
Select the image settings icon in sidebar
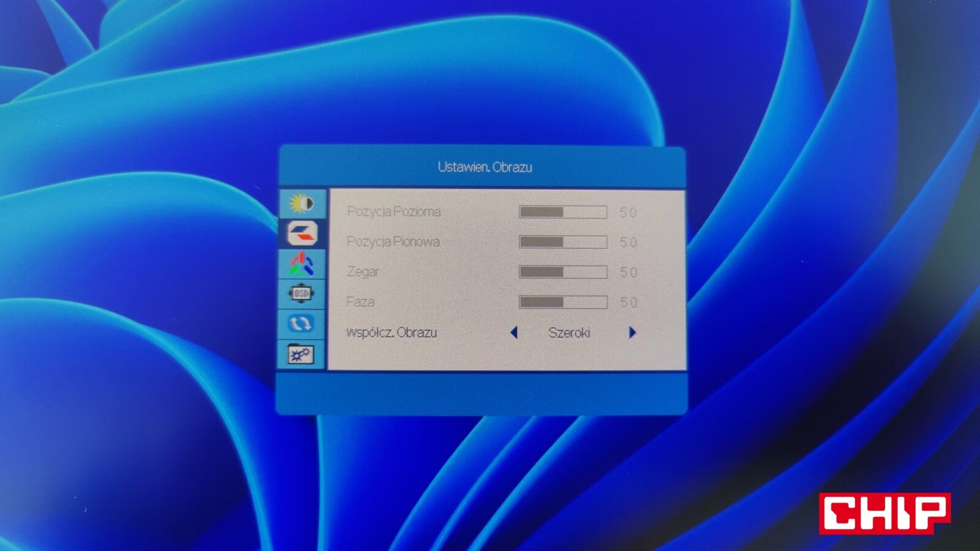coord(303,233)
